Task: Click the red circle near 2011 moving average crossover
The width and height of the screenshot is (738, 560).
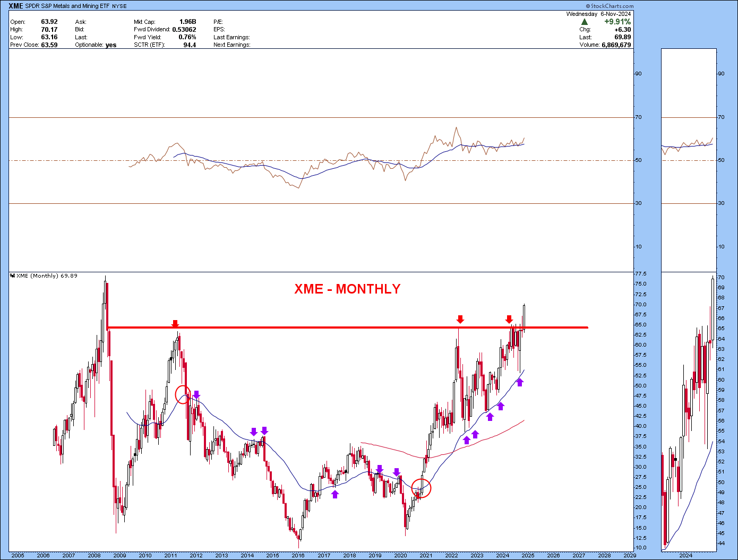Action: (x=183, y=394)
